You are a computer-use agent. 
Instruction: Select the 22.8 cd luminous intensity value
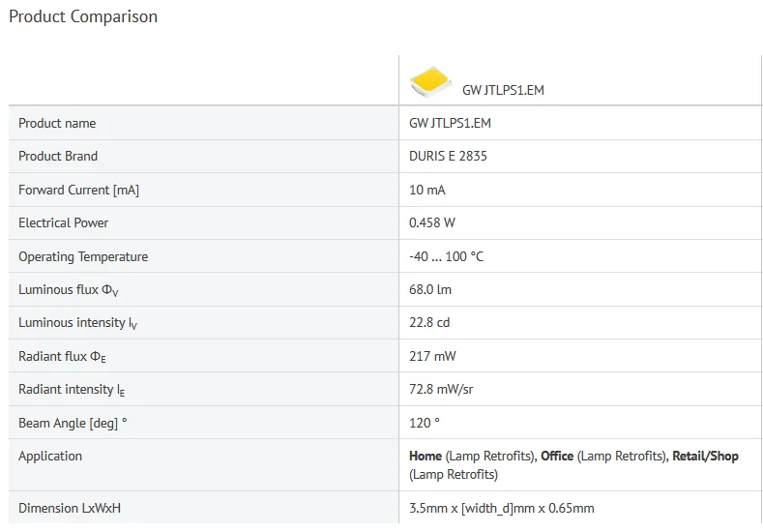(x=429, y=323)
